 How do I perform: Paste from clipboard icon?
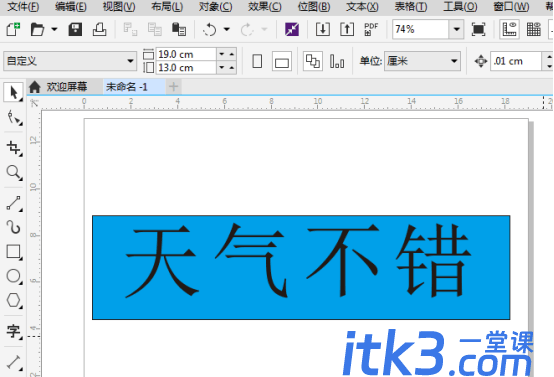click(179, 29)
